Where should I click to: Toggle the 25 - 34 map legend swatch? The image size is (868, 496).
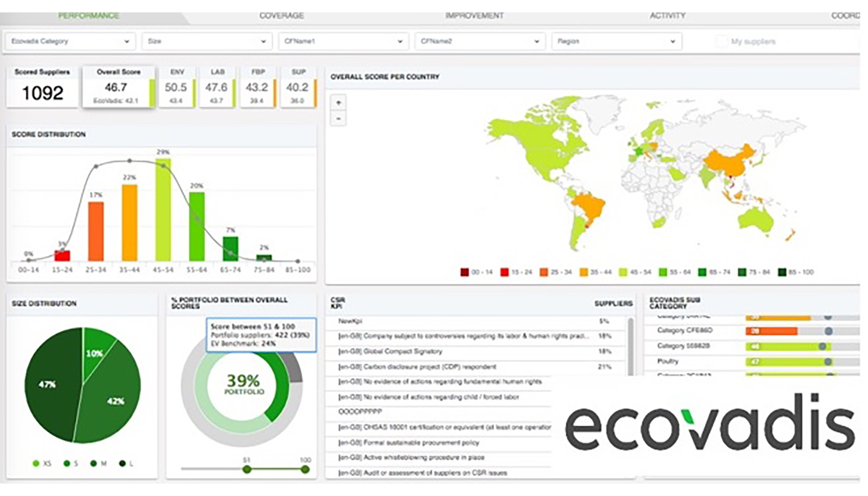544,272
